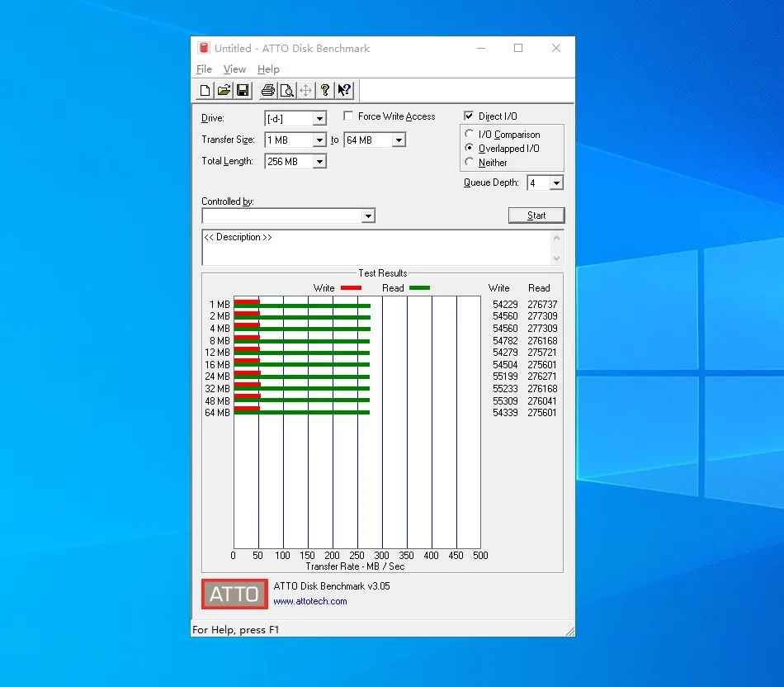Click the Description box scroll-down arrow
This screenshot has height=687, width=784.
556,258
